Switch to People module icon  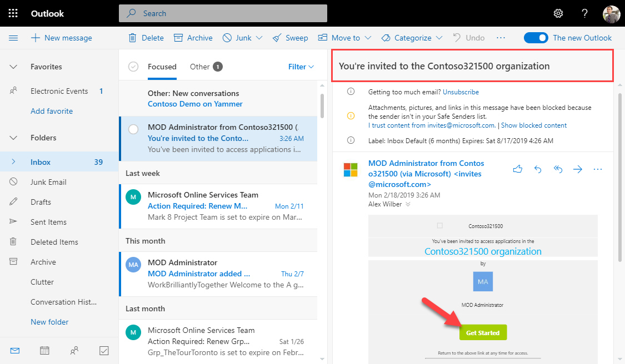[74, 351]
